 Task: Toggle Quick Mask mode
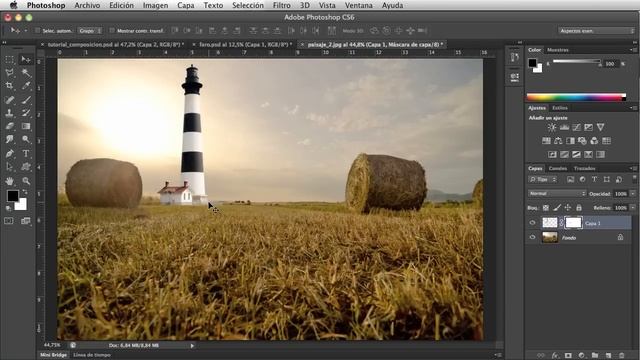[9, 221]
